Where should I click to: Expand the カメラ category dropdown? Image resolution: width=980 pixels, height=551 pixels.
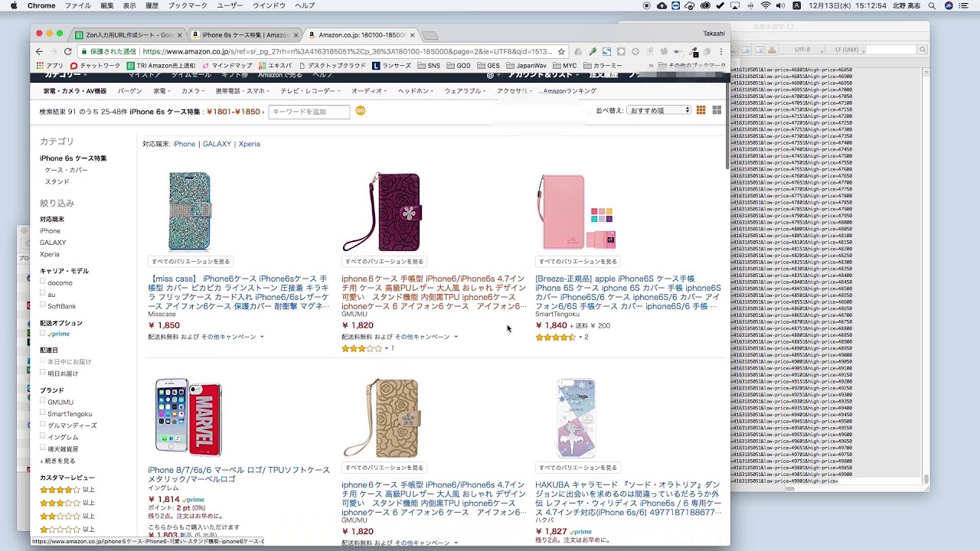coord(193,91)
